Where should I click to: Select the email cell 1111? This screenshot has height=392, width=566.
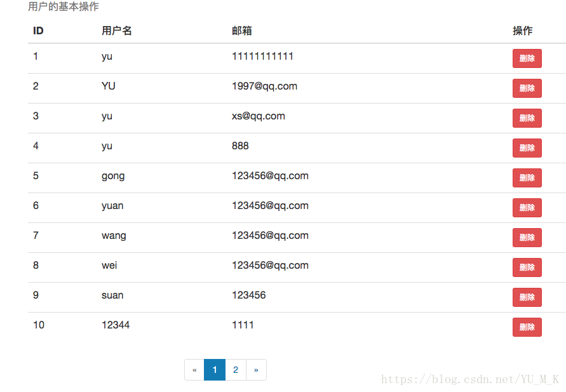[243, 325]
